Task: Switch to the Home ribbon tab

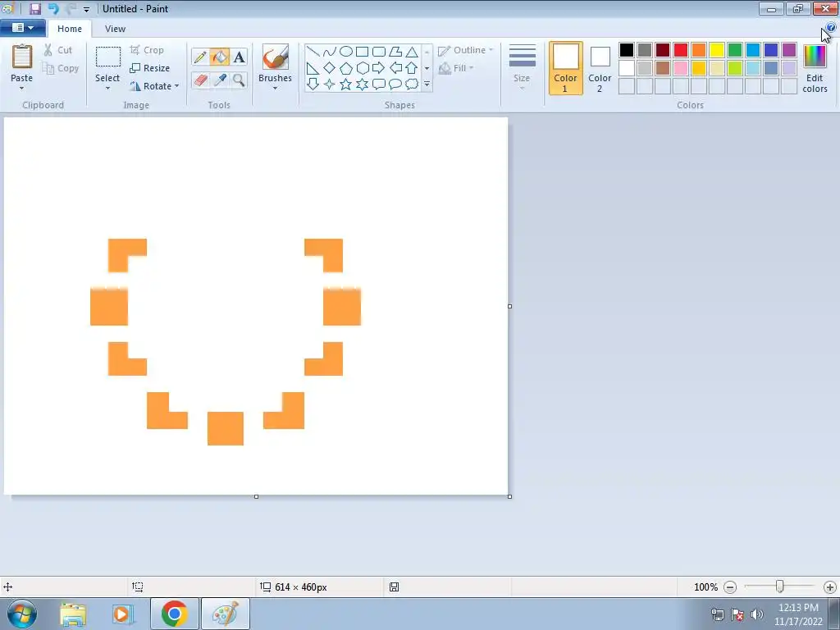Action: click(70, 29)
